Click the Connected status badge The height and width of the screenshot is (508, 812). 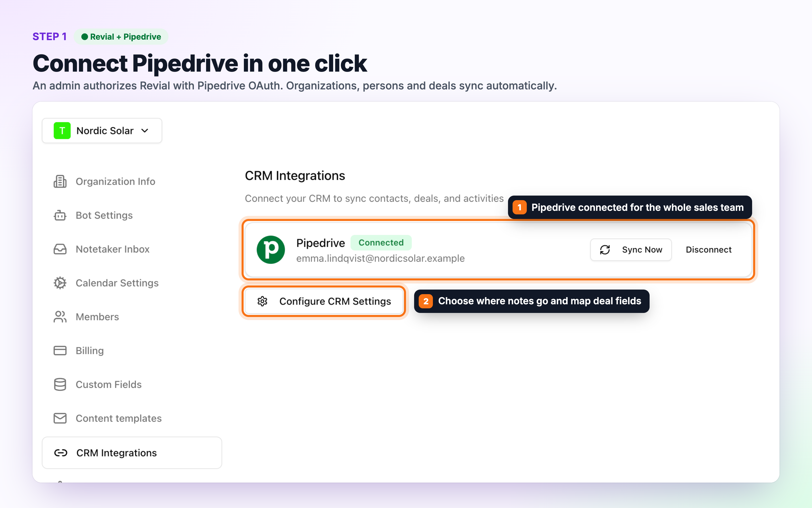381,243
